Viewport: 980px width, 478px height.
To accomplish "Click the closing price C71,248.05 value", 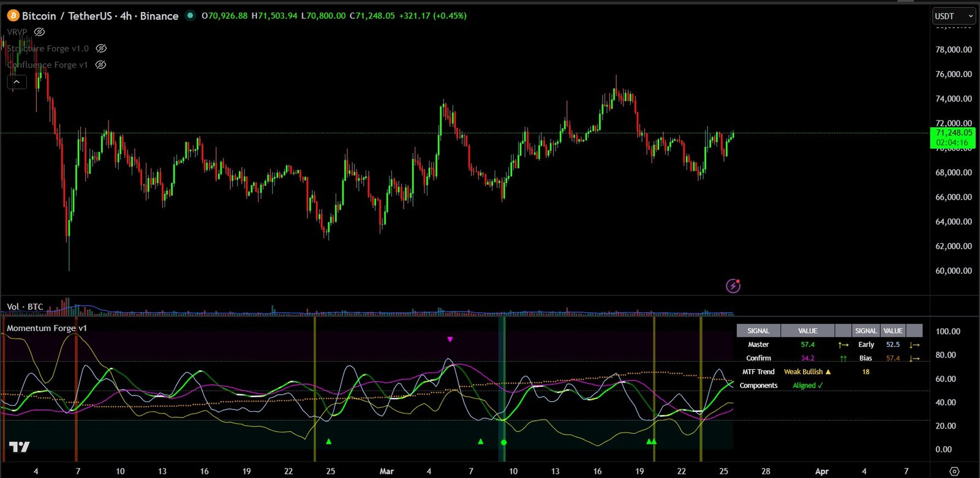I will [x=372, y=16].
